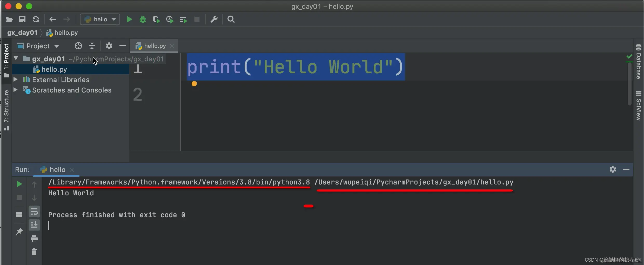This screenshot has height=265, width=644.
Task: Click the yellow intention lightbulb
Action: [194, 85]
